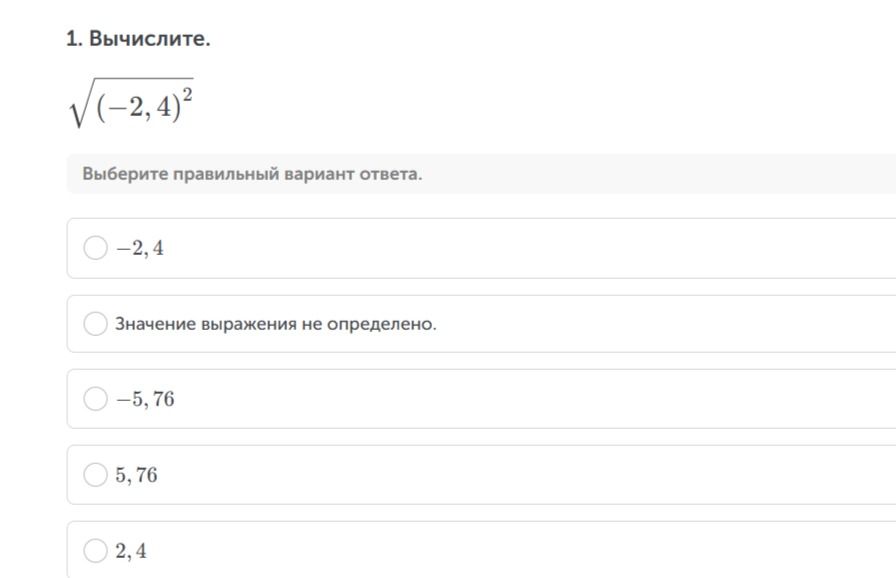
Task: Choose the radio button beside "Значение выражения не определено"
Action: pos(95,324)
